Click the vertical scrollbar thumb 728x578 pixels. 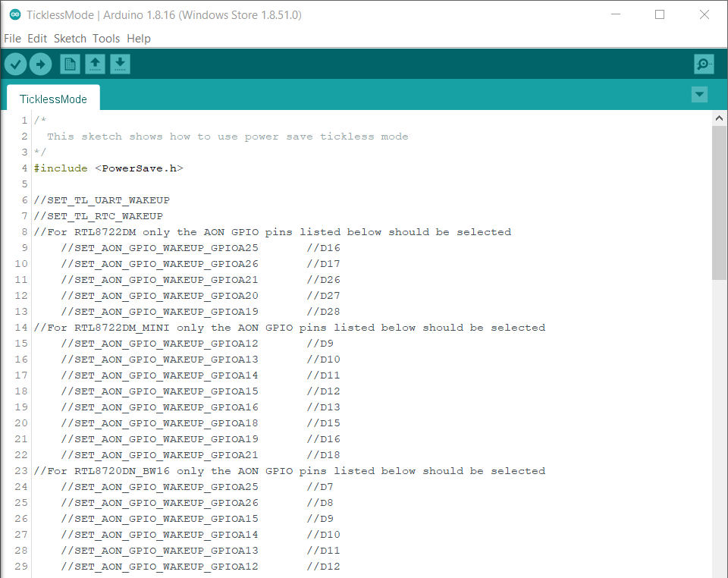coord(719,203)
